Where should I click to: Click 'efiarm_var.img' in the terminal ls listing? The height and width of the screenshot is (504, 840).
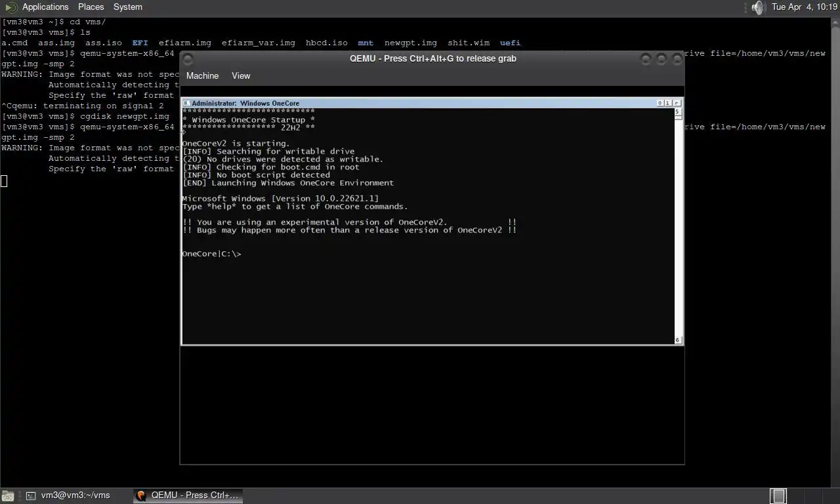coord(258,43)
